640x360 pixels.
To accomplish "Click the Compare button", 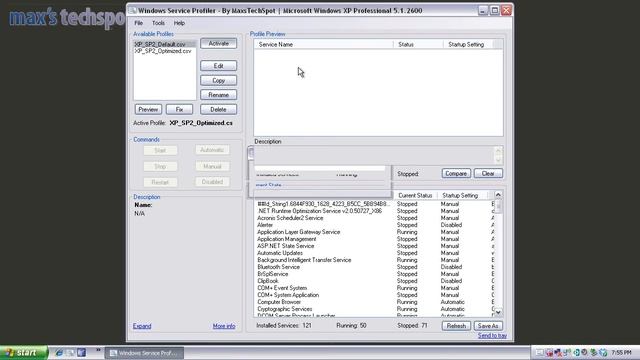I will click(x=456, y=173).
